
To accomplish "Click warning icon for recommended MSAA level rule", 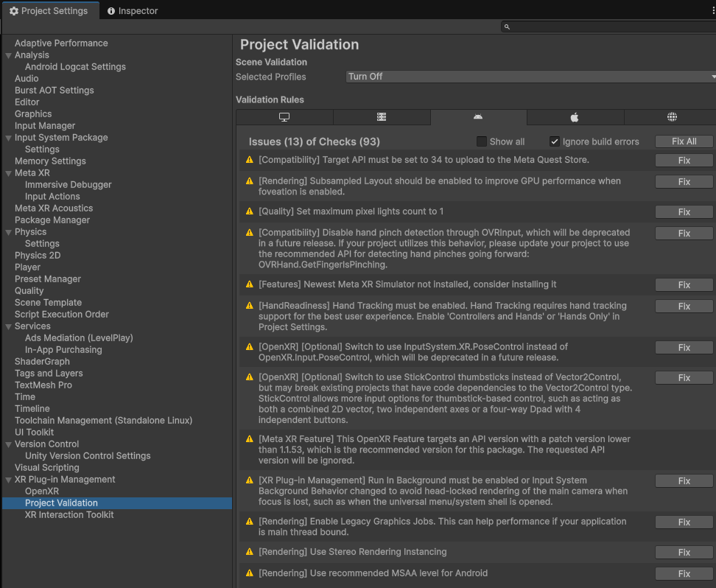I will [x=249, y=573].
